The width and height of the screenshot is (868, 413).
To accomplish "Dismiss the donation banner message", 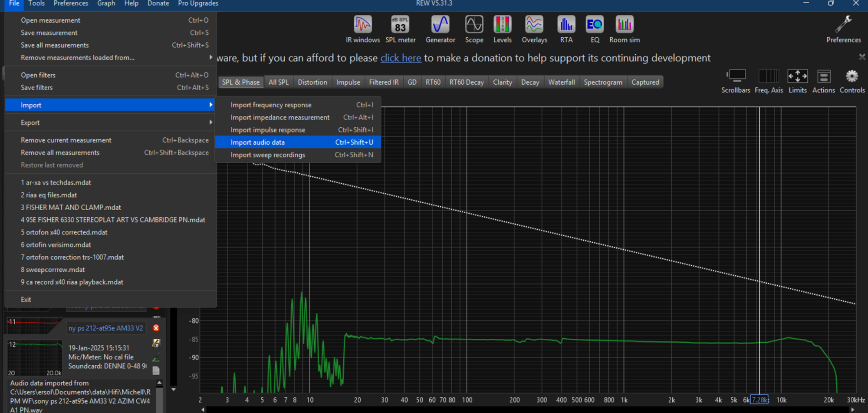I will tap(862, 57).
